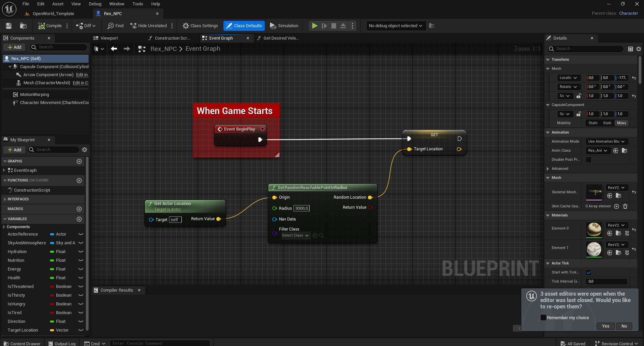Click material Element 0 thumbnail
This screenshot has height=346, width=644.
[x=594, y=230]
